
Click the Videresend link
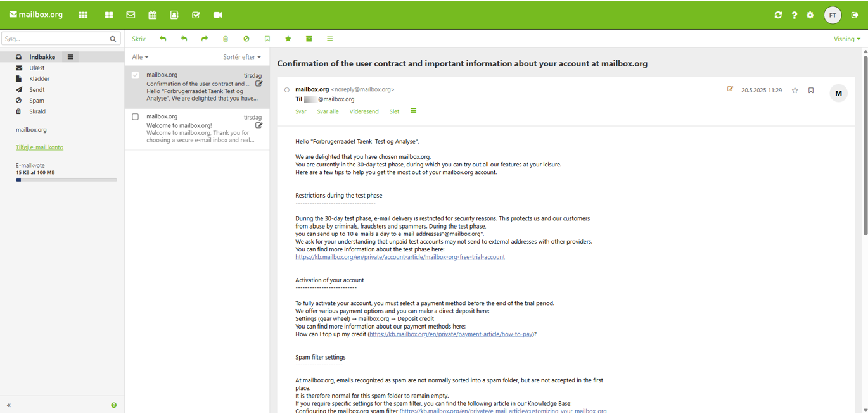click(x=364, y=111)
